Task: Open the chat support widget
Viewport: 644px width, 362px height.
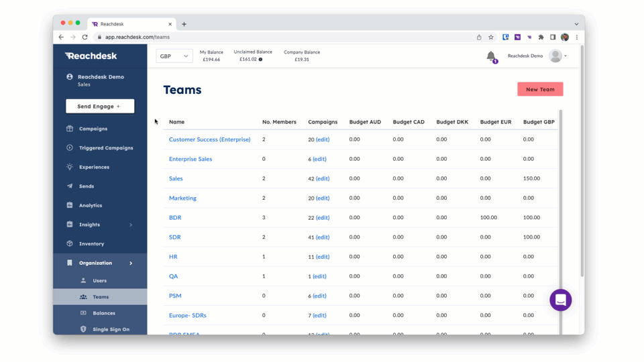Action: tap(561, 300)
